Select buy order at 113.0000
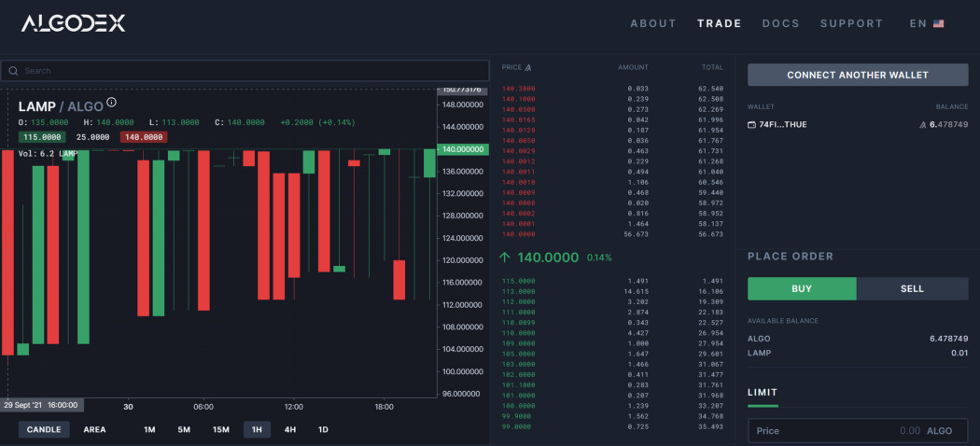980x446 pixels. coord(612,292)
